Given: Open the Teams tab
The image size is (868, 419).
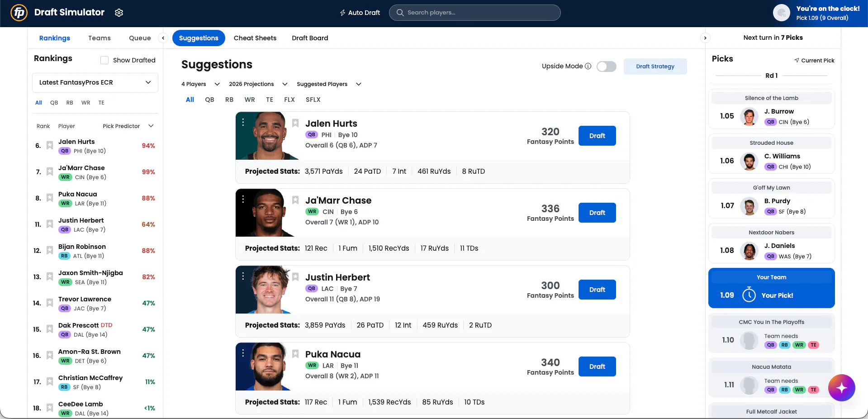Looking at the screenshot, I should pos(100,38).
